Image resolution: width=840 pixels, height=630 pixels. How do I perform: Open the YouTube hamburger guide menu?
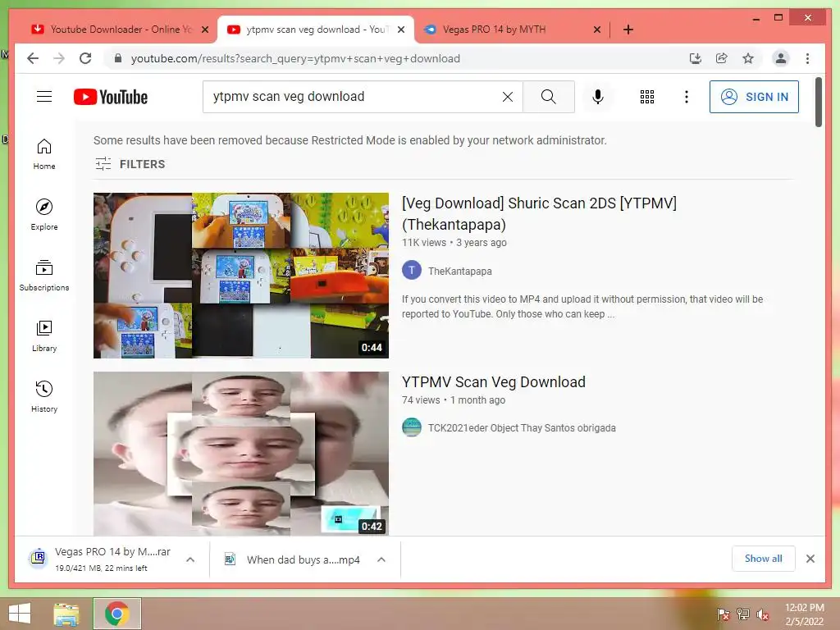point(44,97)
